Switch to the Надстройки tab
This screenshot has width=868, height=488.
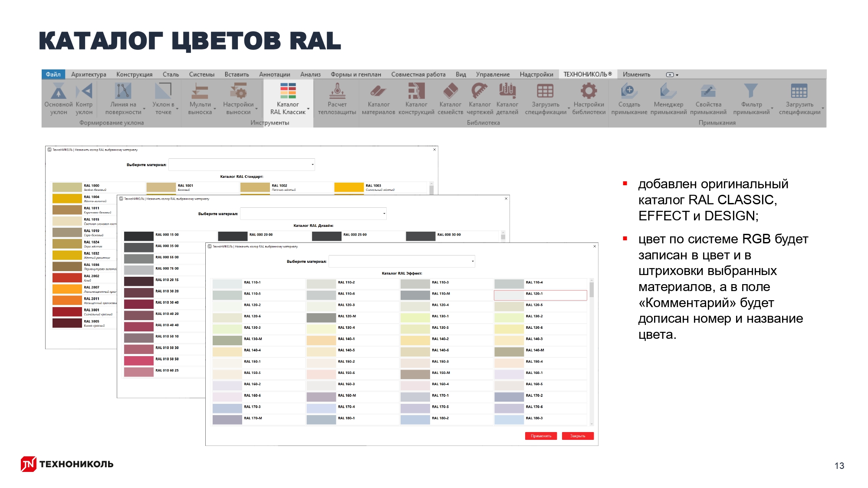(x=536, y=74)
